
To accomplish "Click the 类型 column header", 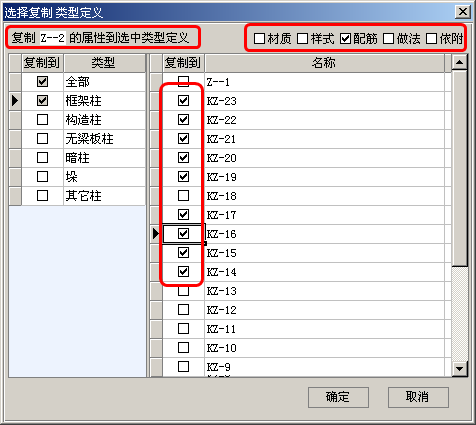I will [104, 63].
